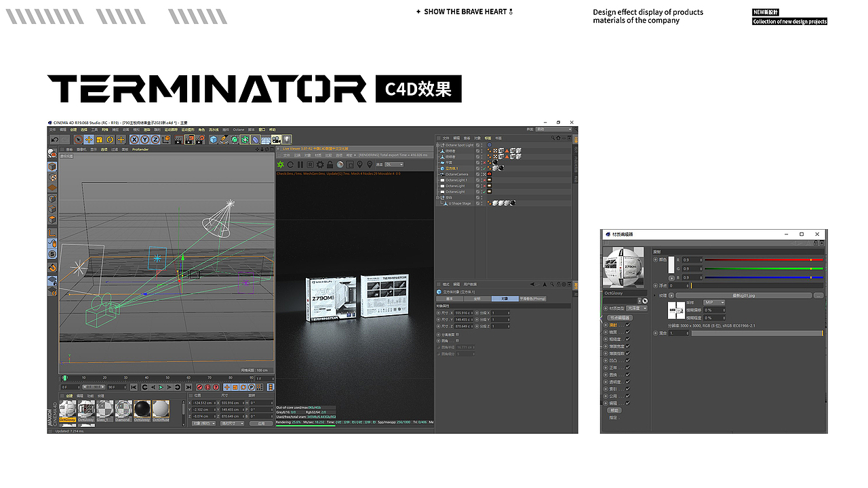868x488 pixels.
Task: Toggle the X axis lock
Action: tap(135, 140)
